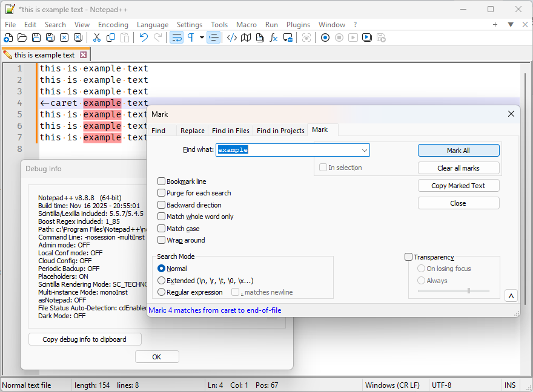Select the Regular expression search mode

162,292
